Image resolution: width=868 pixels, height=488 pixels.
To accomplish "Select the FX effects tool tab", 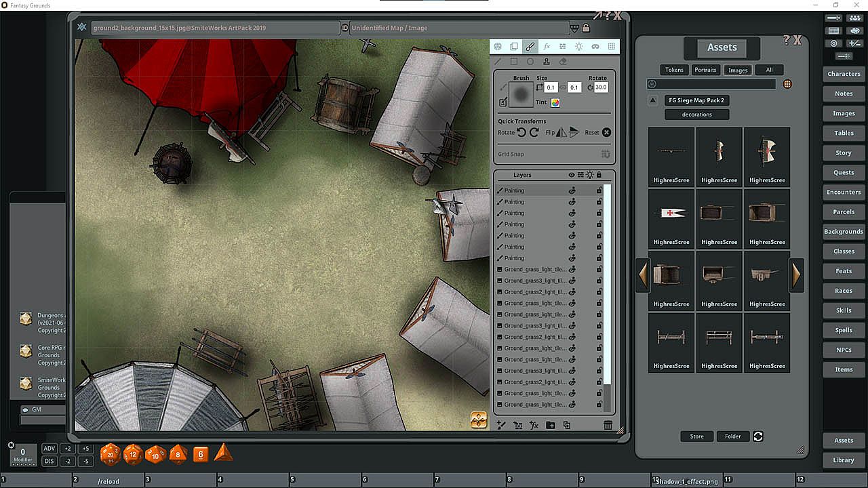I will pyautogui.click(x=547, y=47).
